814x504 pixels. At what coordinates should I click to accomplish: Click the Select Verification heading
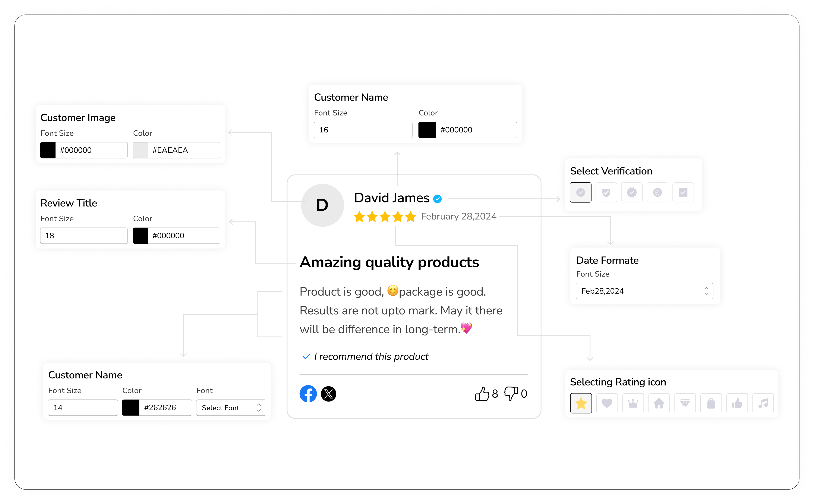[x=611, y=171]
